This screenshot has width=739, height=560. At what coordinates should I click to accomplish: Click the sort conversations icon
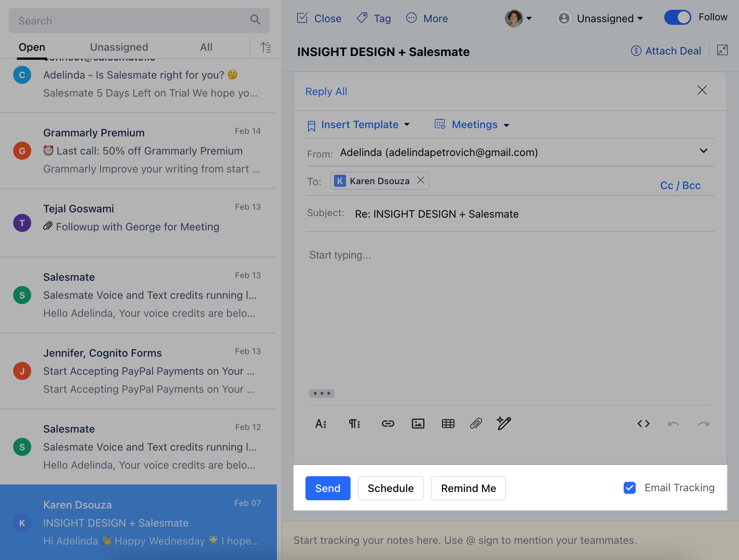point(266,47)
